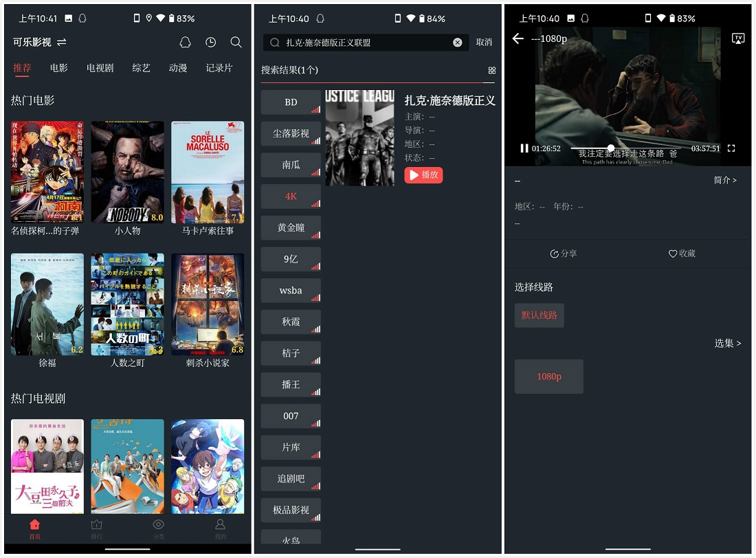The height and width of the screenshot is (558, 756).
Task: Open the 人数之町 poster
Action: [x=128, y=304]
